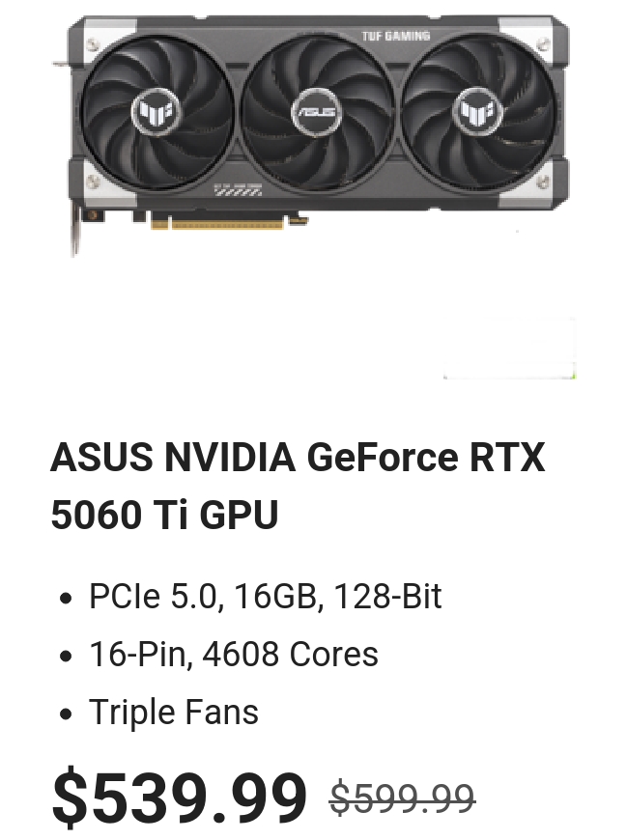The height and width of the screenshot is (840, 627).
Task: Click the faint white badge below the GPU image
Action: point(510,348)
